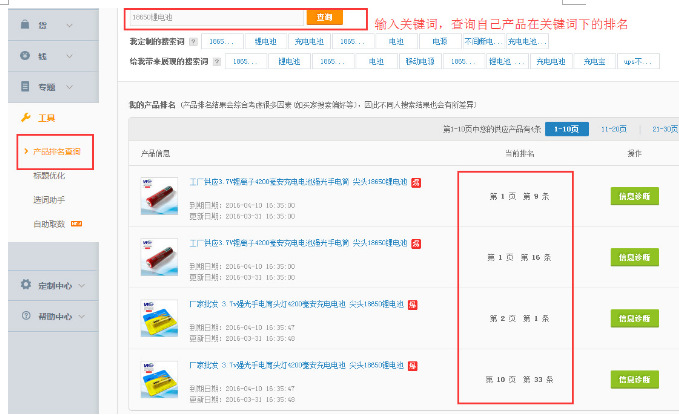Click the 当前排名 column header
The height and width of the screenshot is (415, 679).
519,153
